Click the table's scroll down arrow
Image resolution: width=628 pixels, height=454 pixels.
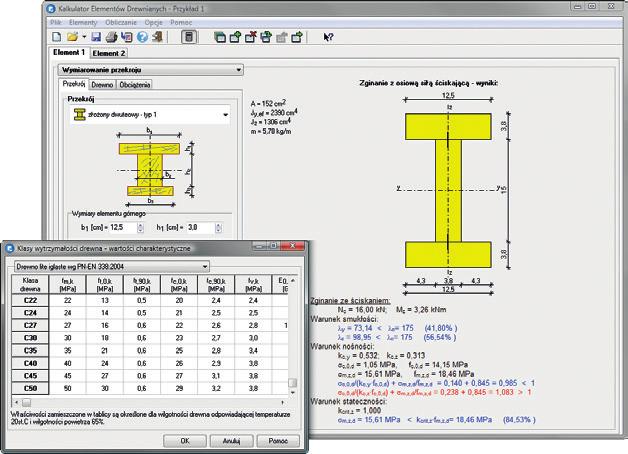point(293,392)
